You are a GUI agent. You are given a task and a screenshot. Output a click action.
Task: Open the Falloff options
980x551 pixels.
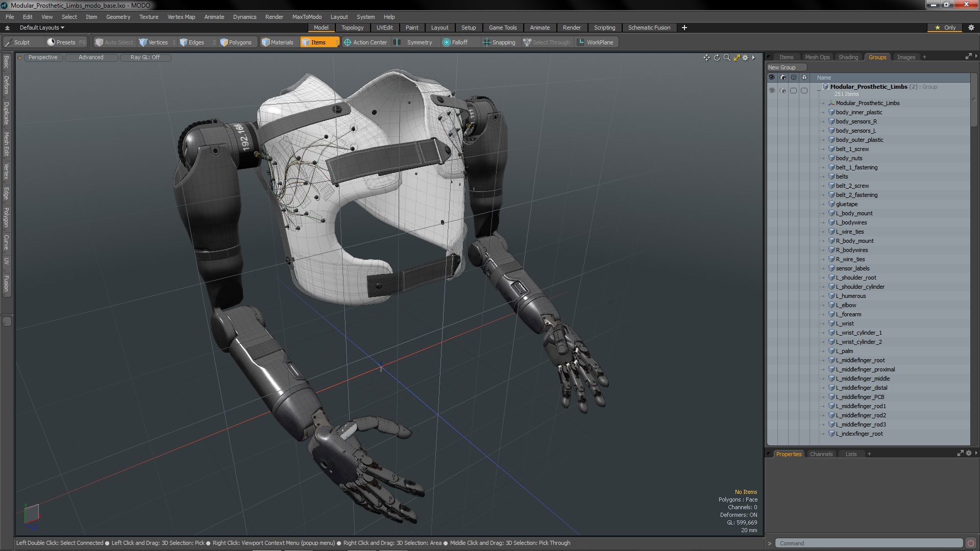[x=455, y=42]
